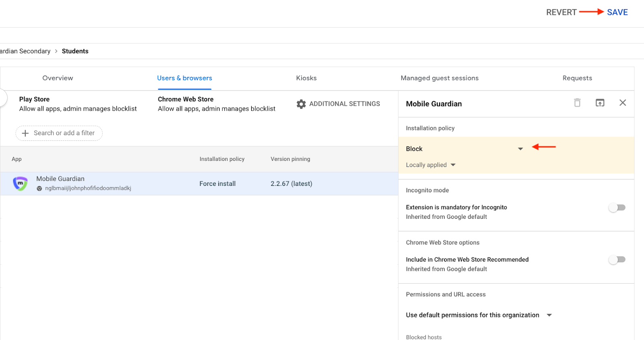Viewport: 644px width, 340px height.
Task: Click the Additional Settings gear icon
Action: 301,104
